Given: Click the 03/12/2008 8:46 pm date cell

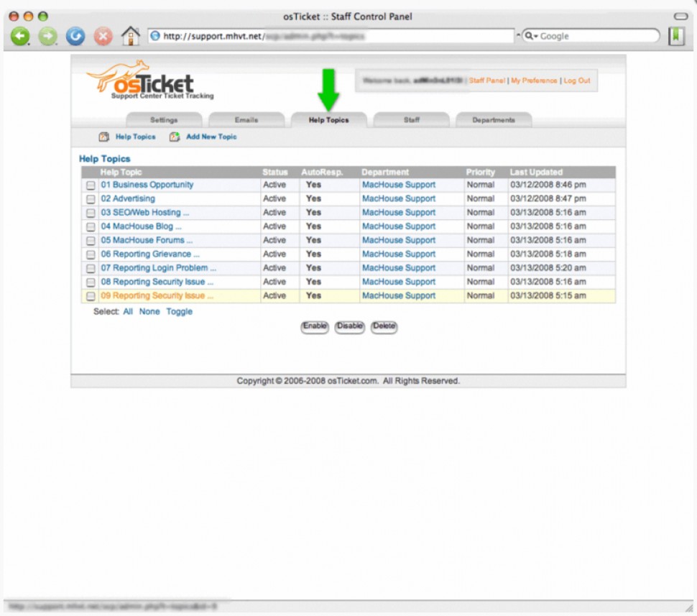Looking at the screenshot, I should (x=548, y=185).
